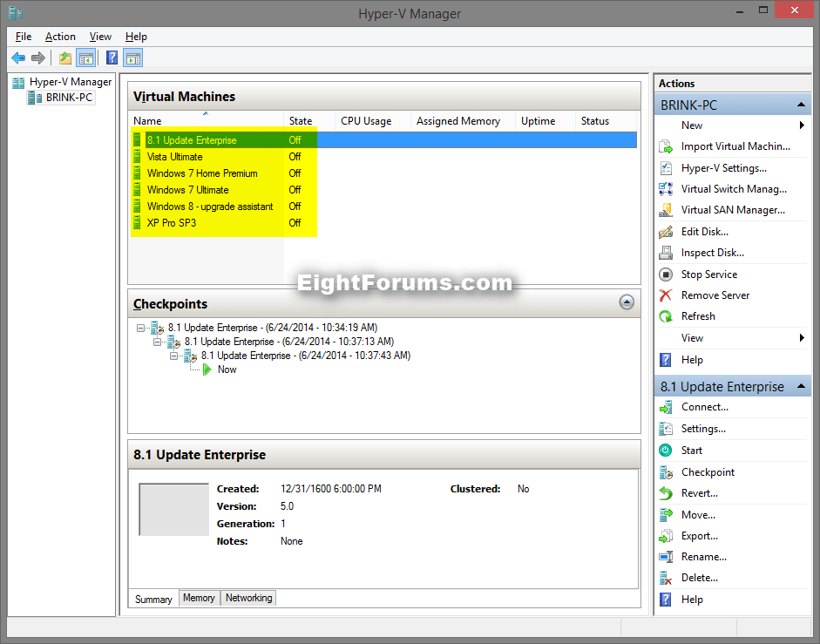Click the Rename icon in VM actions
The image size is (820, 644).
coord(666,557)
